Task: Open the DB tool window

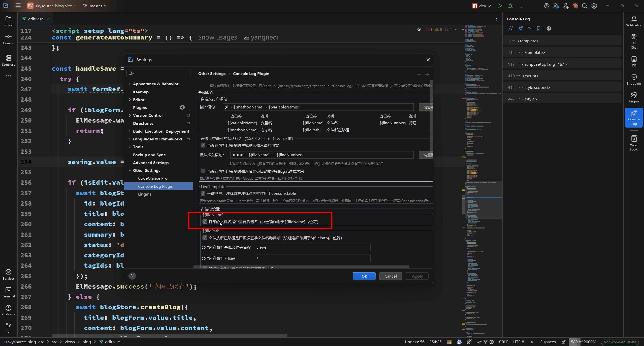Action: pos(634,61)
